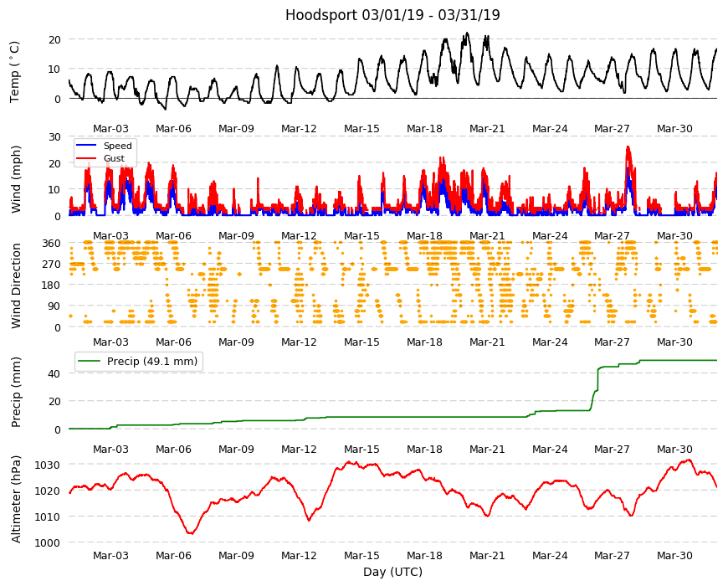The height and width of the screenshot is (586, 728).
Task: Click the Altimeter (hPa) axis label
Action: pyautogui.click(x=16, y=499)
